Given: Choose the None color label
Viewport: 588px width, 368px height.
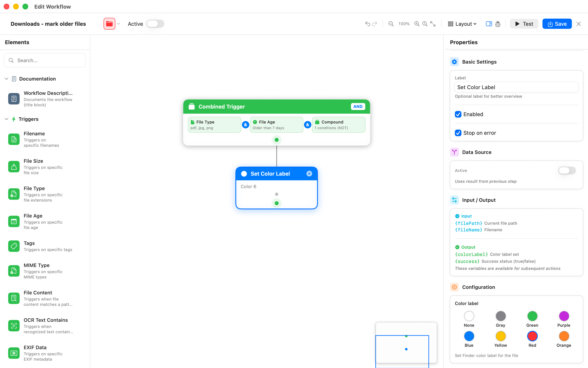Looking at the screenshot, I should click(469, 316).
